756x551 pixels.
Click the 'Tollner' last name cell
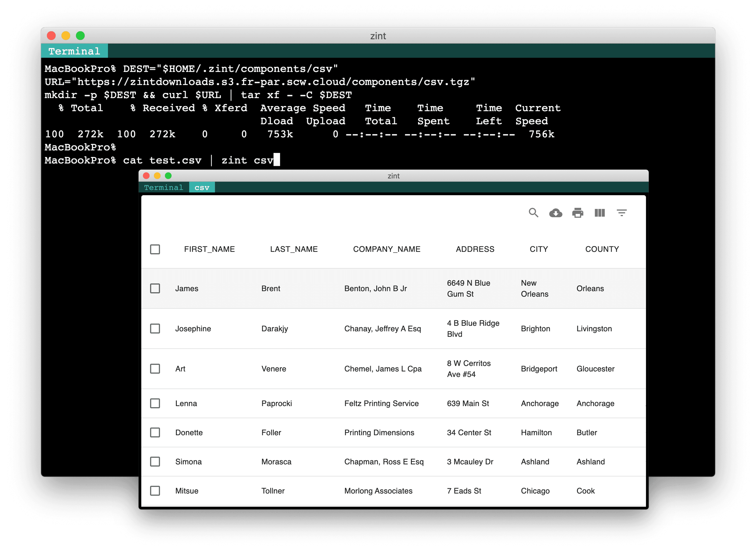[273, 491]
